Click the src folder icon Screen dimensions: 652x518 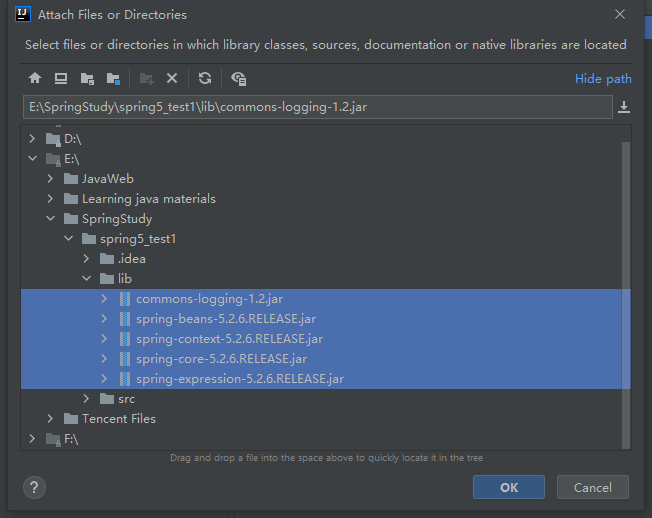pos(107,399)
